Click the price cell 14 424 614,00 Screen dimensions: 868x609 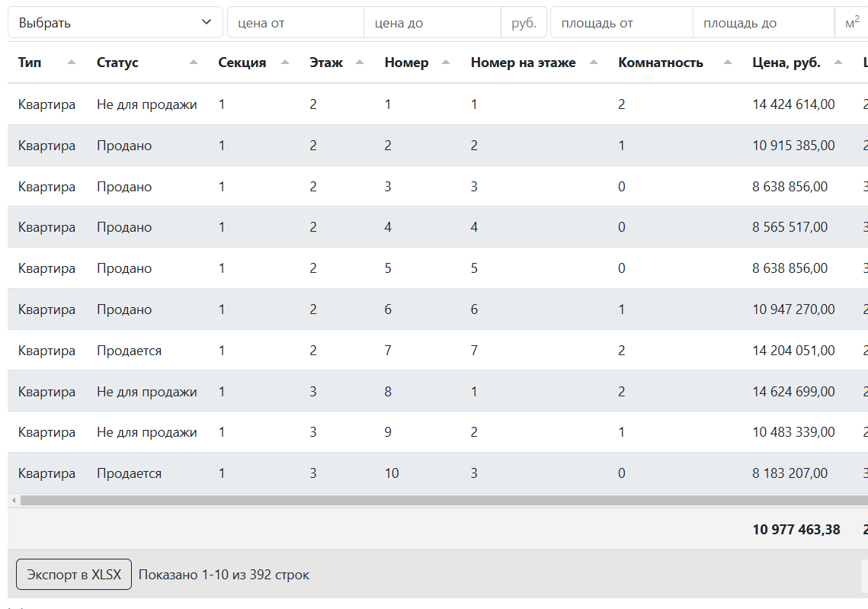point(793,104)
